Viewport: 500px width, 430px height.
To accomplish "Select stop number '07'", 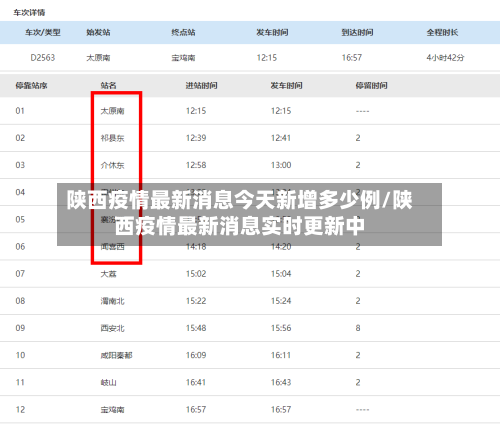I will click(x=20, y=274).
